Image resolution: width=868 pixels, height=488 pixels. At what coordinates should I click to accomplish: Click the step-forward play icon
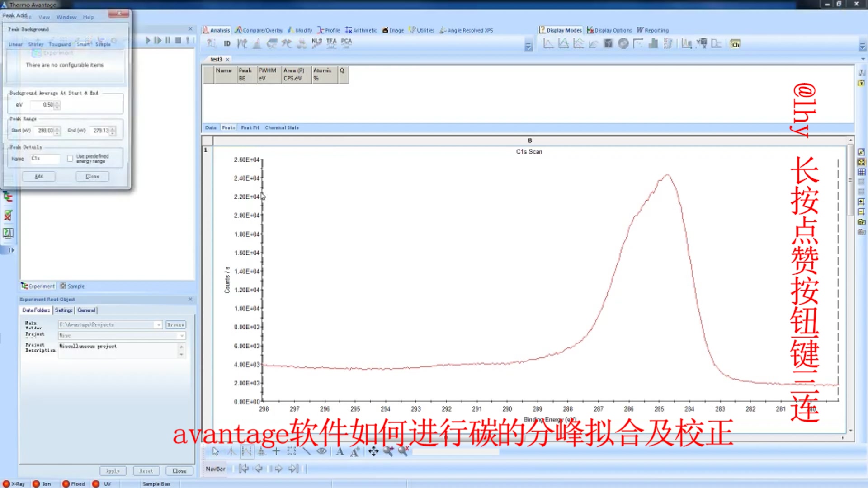click(x=157, y=40)
